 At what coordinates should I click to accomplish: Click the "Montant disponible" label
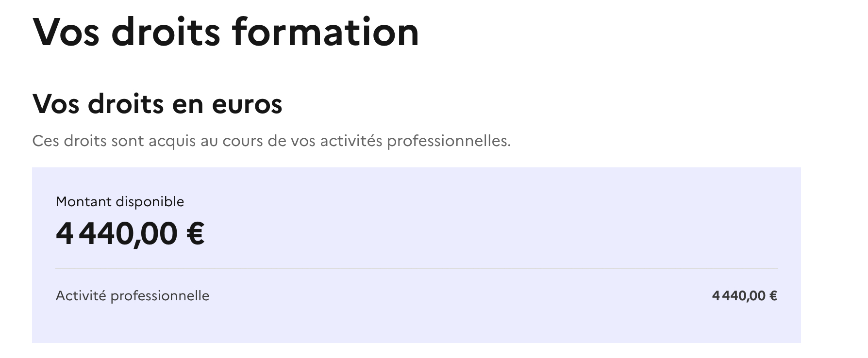tap(120, 201)
